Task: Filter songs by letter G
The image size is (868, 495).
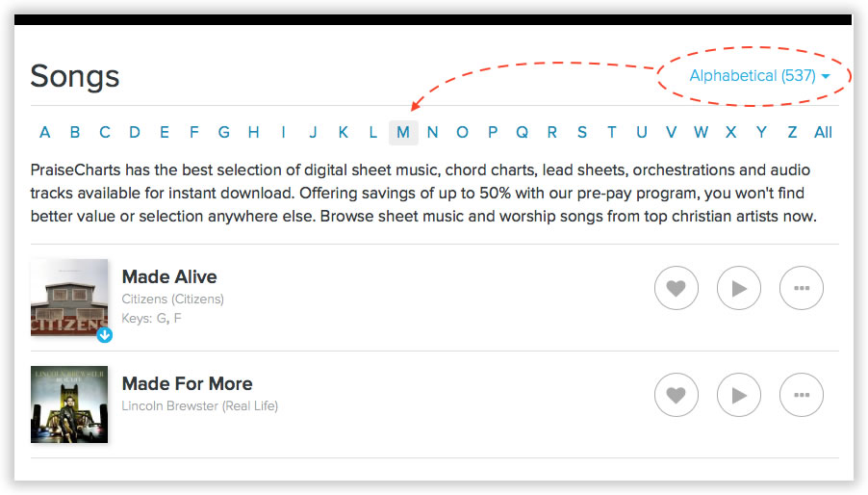Action: (x=224, y=133)
